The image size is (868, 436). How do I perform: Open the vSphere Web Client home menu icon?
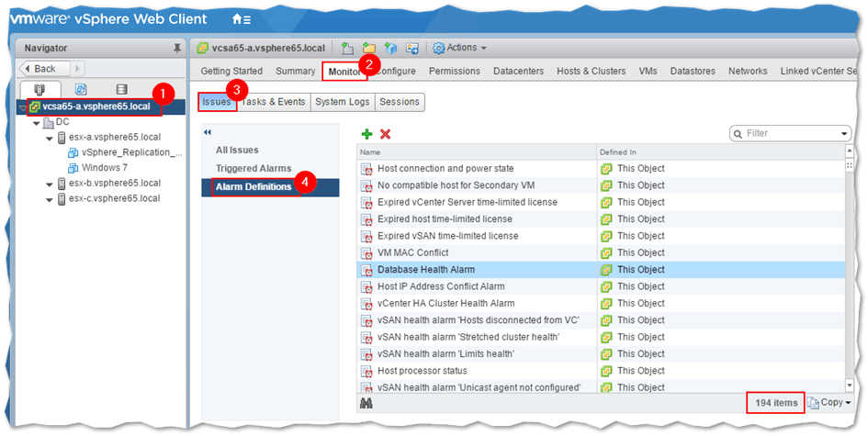[242, 19]
